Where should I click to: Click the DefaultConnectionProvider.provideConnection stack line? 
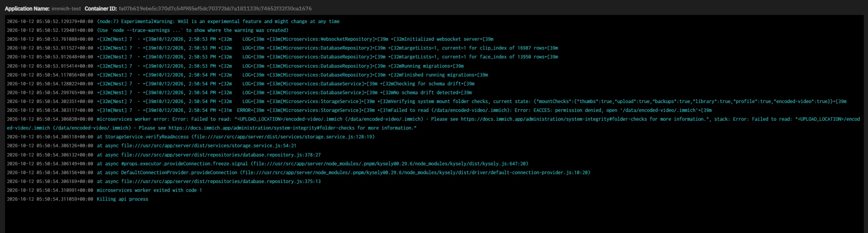[x=298, y=173]
